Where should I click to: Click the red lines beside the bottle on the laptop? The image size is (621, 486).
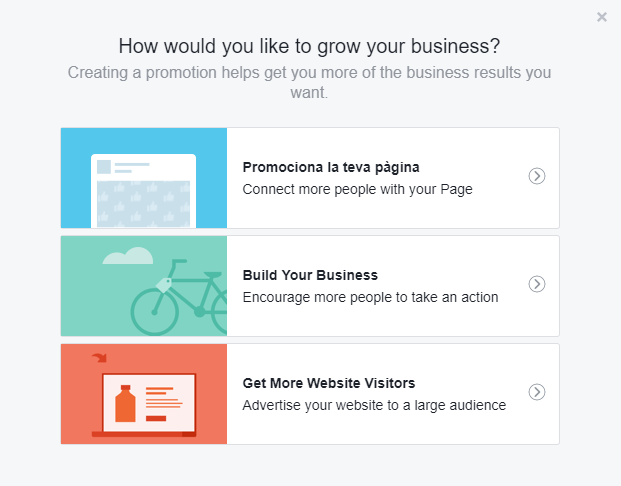(x=162, y=400)
